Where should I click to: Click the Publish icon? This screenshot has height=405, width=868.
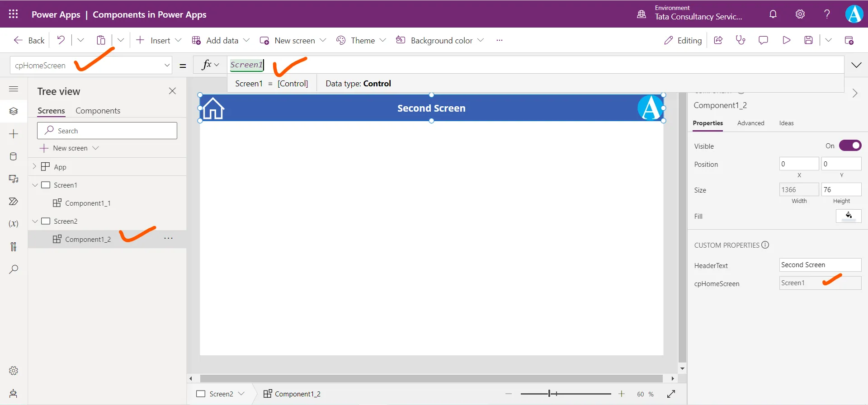[849, 40]
